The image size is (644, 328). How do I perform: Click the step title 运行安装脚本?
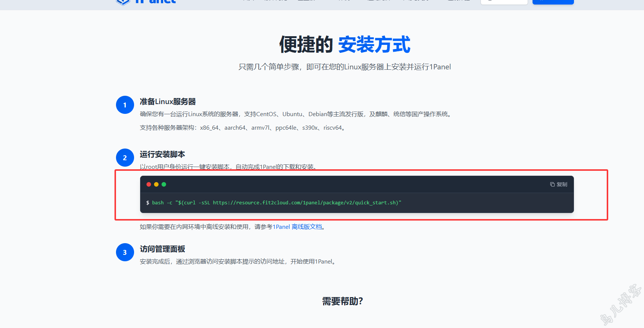point(162,155)
